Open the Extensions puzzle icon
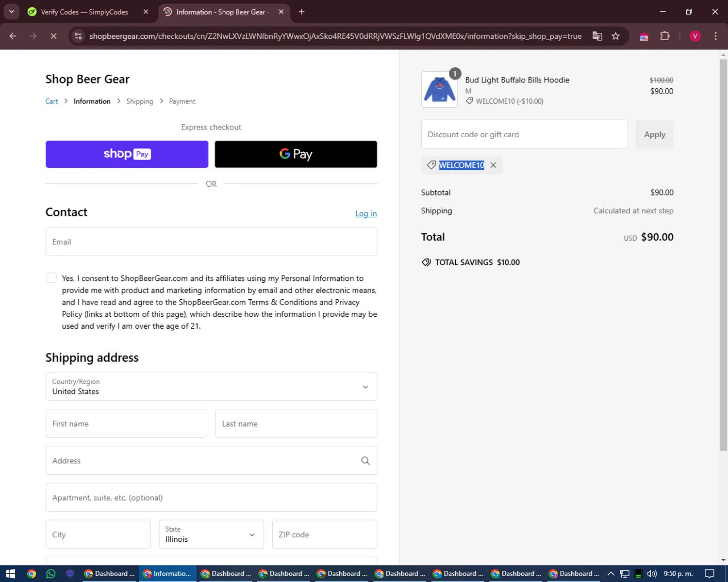The image size is (728, 582). pos(665,36)
